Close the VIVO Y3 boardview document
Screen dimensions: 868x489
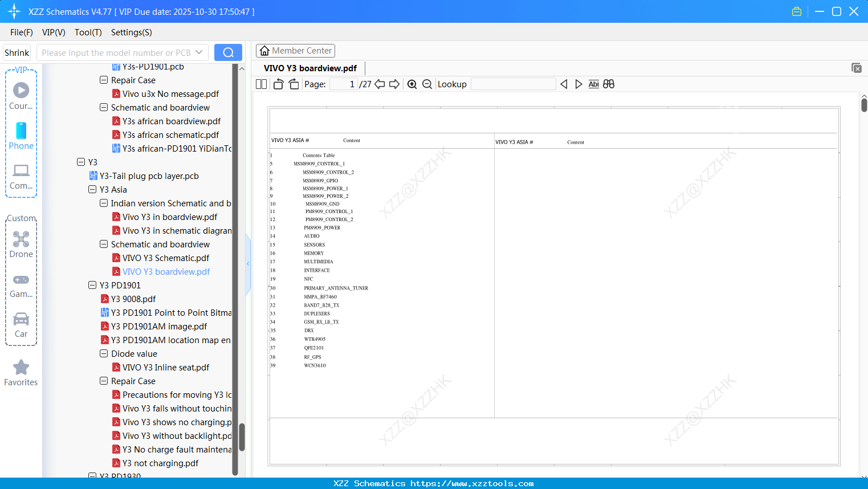coord(856,68)
